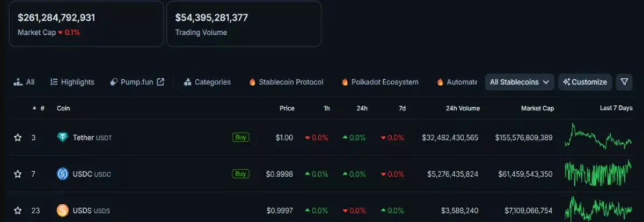
Task: Open the Tether 7-day sparkline chart
Action: tap(598, 137)
